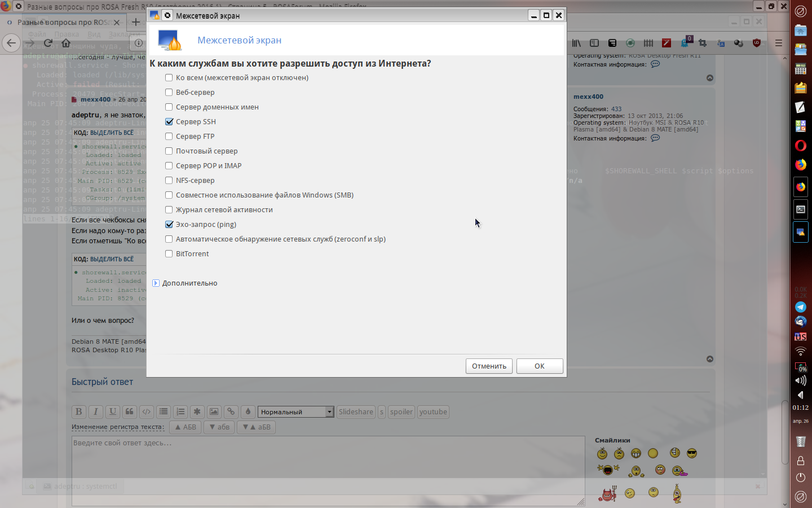Allow BitTorrent through the firewall
This screenshot has width=812, height=508.
tap(169, 254)
